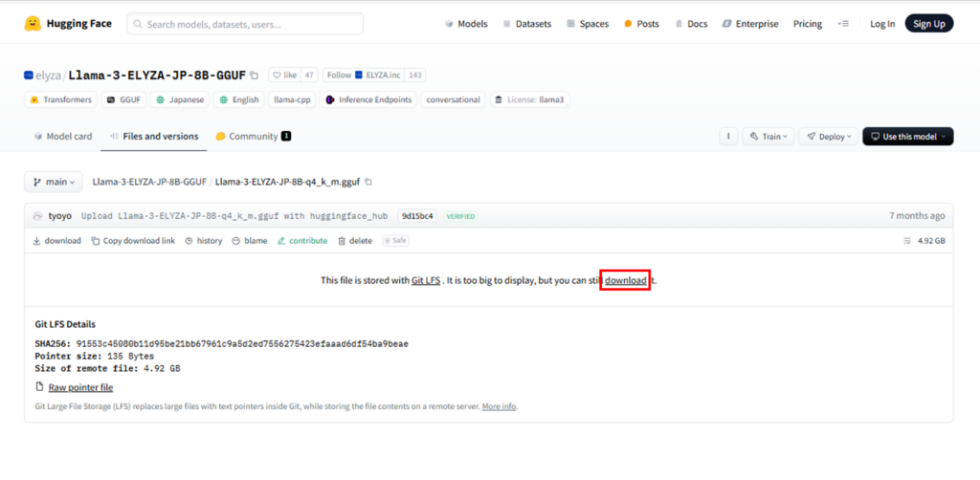Click the inline download link in message

(626, 281)
